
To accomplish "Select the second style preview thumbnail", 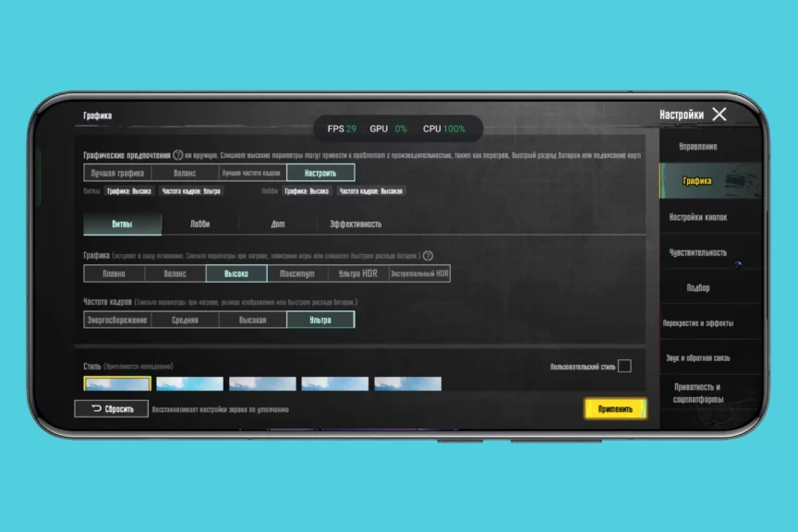I will [x=189, y=384].
